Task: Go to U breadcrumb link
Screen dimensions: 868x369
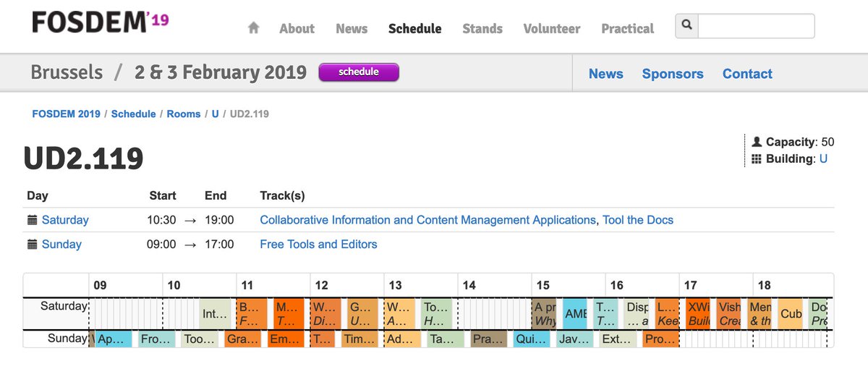Action: (x=215, y=114)
